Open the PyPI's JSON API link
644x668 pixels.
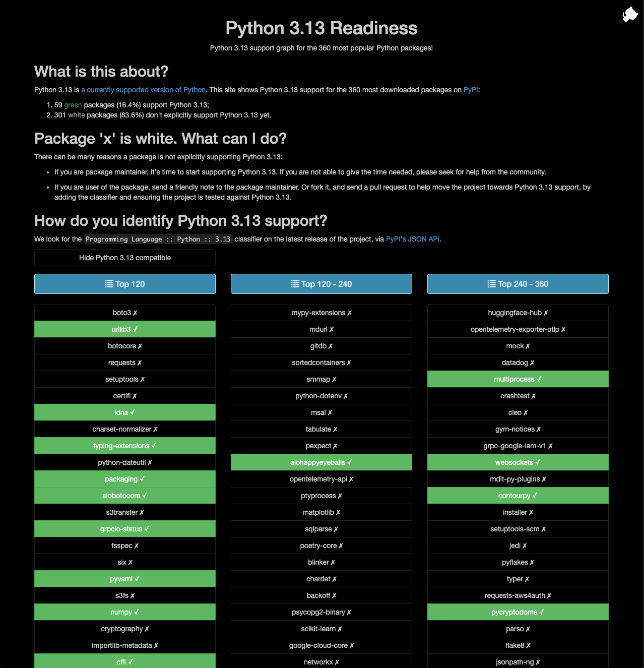tap(413, 239)
